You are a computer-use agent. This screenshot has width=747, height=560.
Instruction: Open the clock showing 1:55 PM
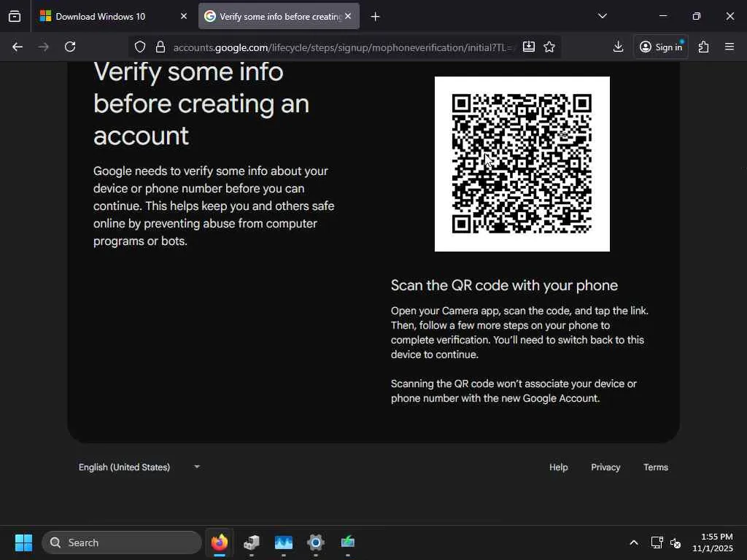tap(713, 542)
